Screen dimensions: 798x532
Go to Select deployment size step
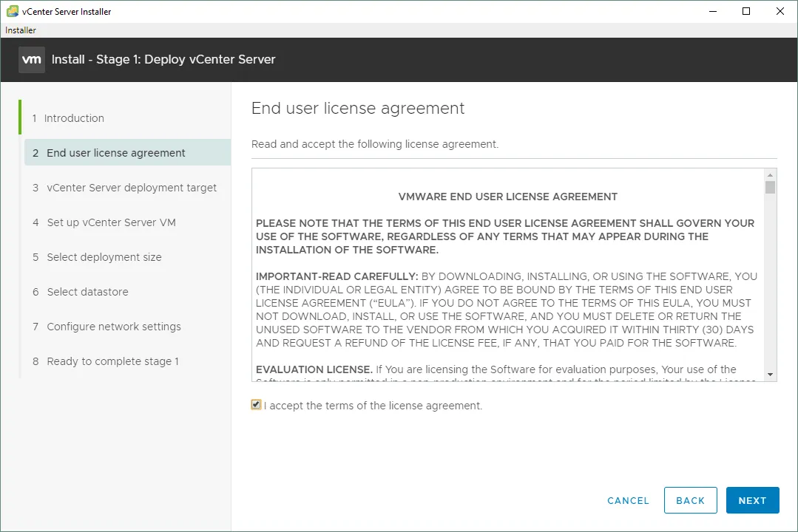tap(104, 257)
